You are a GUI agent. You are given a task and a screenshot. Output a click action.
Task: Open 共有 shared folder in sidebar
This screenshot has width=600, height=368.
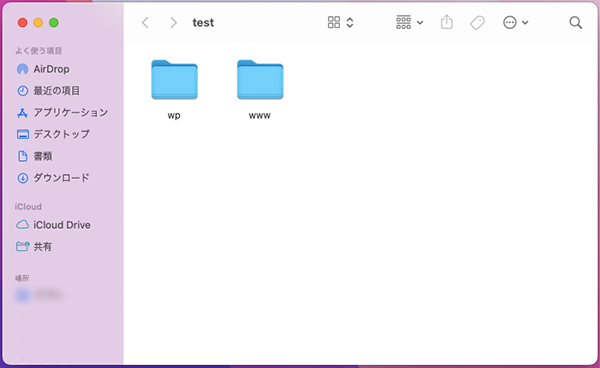coord(34,247)
